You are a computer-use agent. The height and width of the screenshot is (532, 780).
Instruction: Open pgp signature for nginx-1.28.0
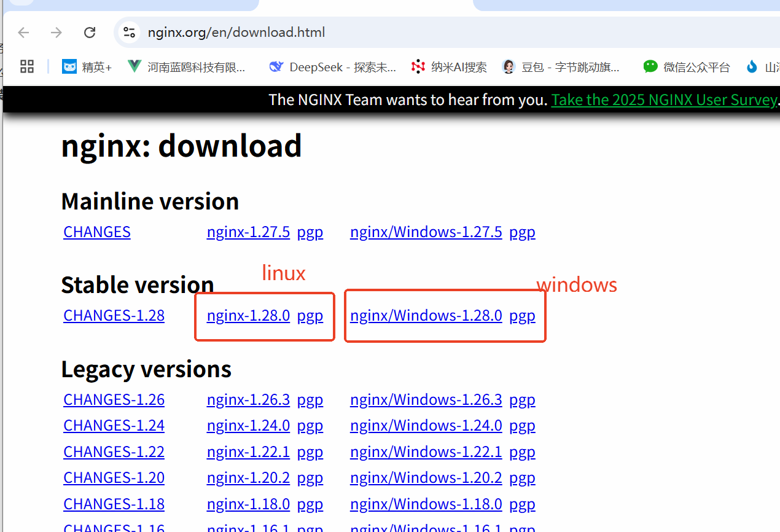click(310, 316)
